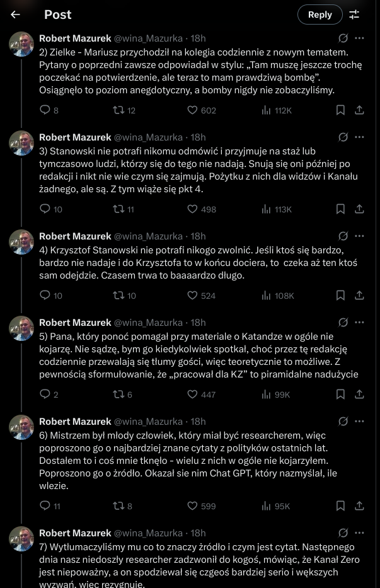The height and width of the screenshot is (588, 380).
Task: Reply to the Zielke post (8 comments)
Action: click(45, 110)
